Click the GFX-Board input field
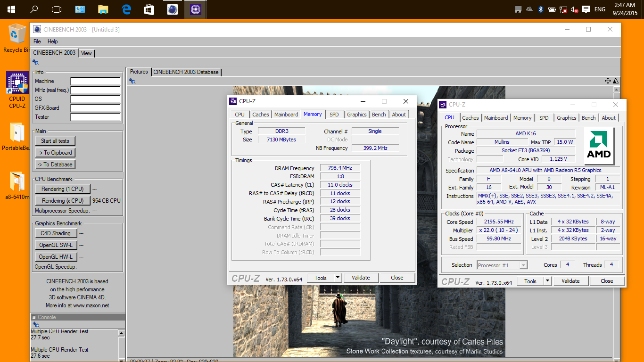This screenshot has width=644, height=362. [x=96, y=108]
